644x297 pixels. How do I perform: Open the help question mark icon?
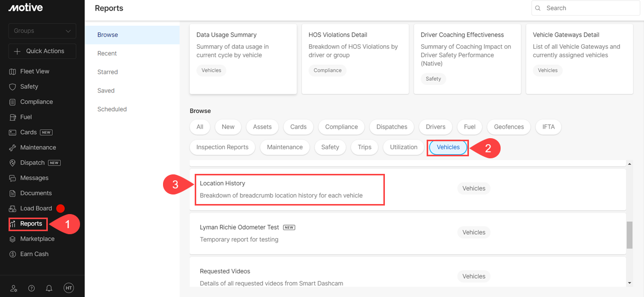tap(31, 288)
